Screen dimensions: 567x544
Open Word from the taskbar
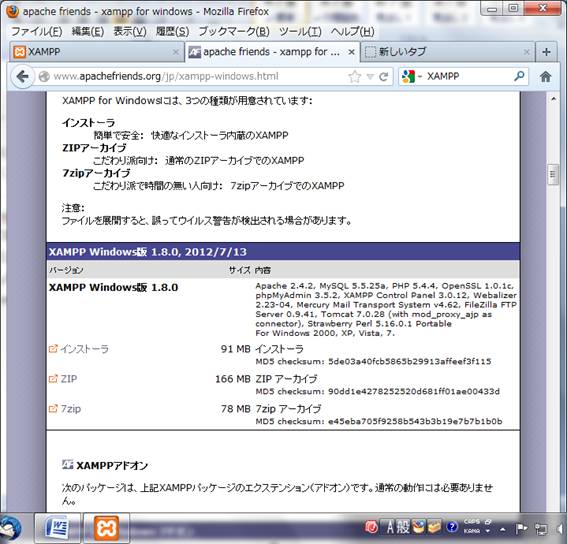(x=57, y=528)
